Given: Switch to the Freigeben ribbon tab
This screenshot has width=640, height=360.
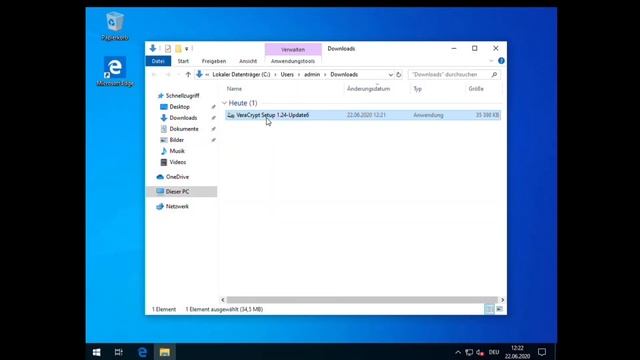Looking at the screenshot, I should point(214,61).
